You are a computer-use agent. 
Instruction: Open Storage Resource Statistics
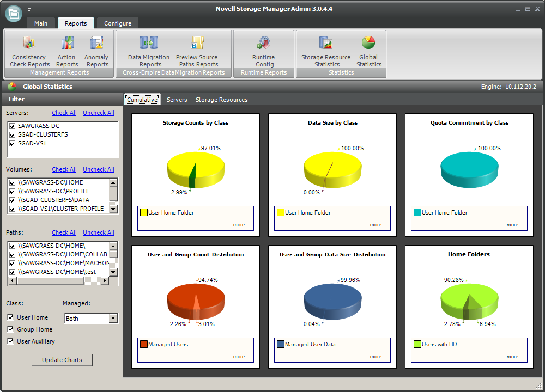coord(326,51)
